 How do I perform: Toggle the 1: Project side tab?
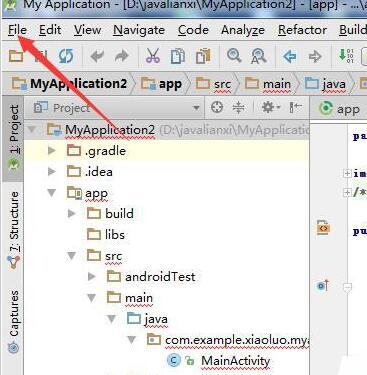pyautogui.click(x=13, y=138)
